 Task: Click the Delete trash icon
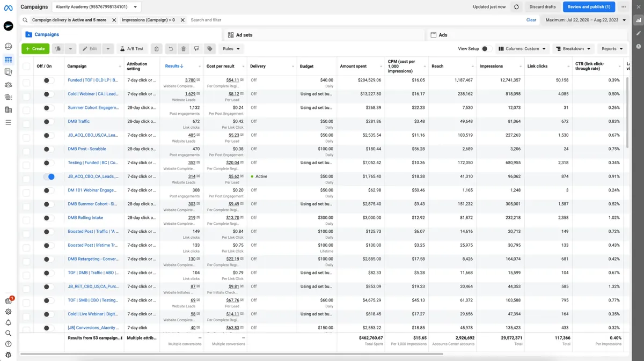(184, 49)
